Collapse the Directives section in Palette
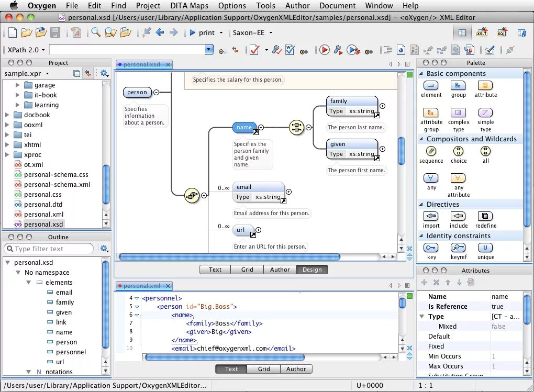This screenshot has height=392, width=534. [421, 204]
